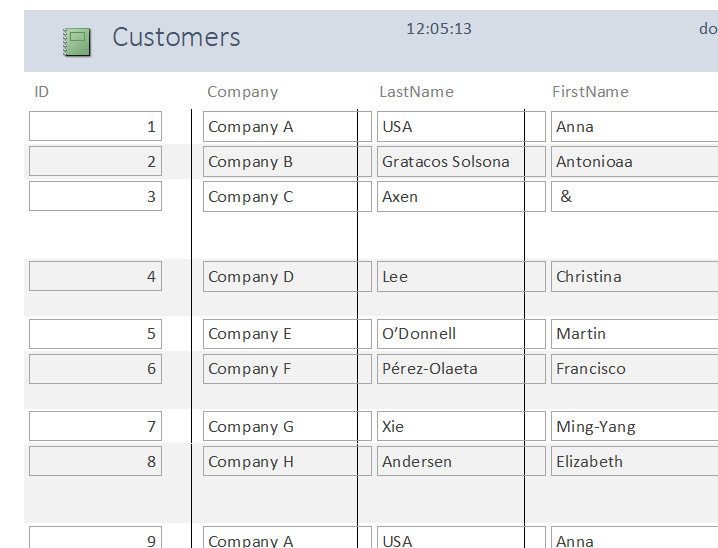Click the Customers form title

point(176,38)
